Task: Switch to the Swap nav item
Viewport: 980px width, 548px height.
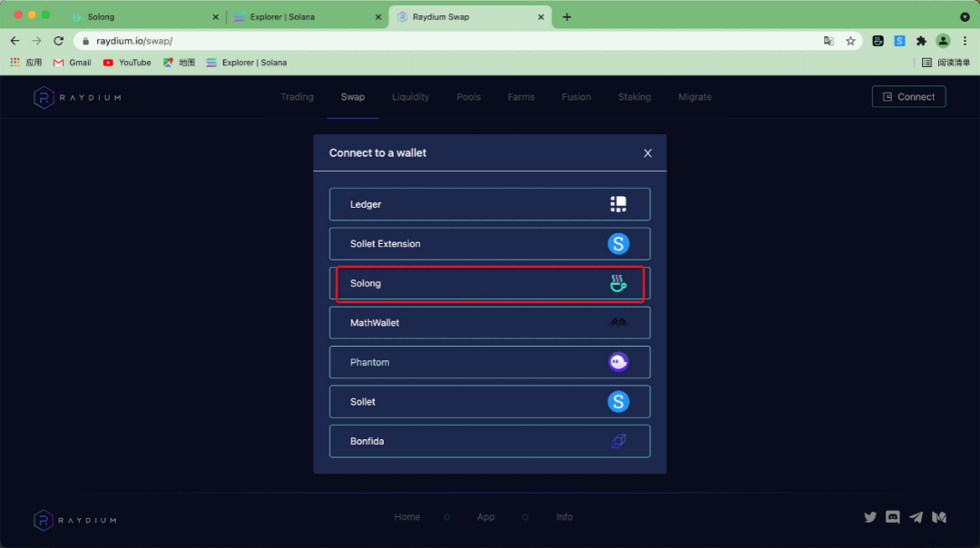Action: [352, 97]
